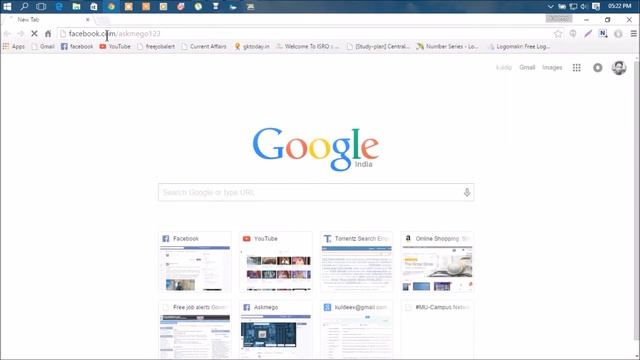Click the Gmail link at top right
The height and width of the screenshot is (360, 640).
click(x=527, y=68)
